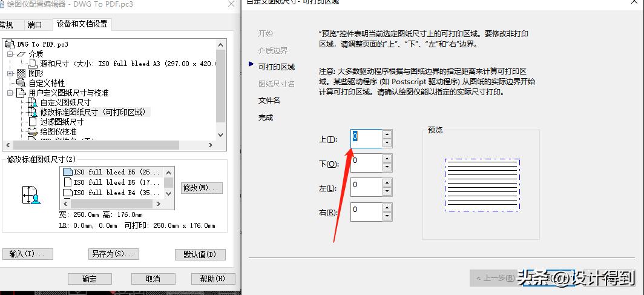
Task: Click the 左(L) margin input field
Action: coord(366,187)
